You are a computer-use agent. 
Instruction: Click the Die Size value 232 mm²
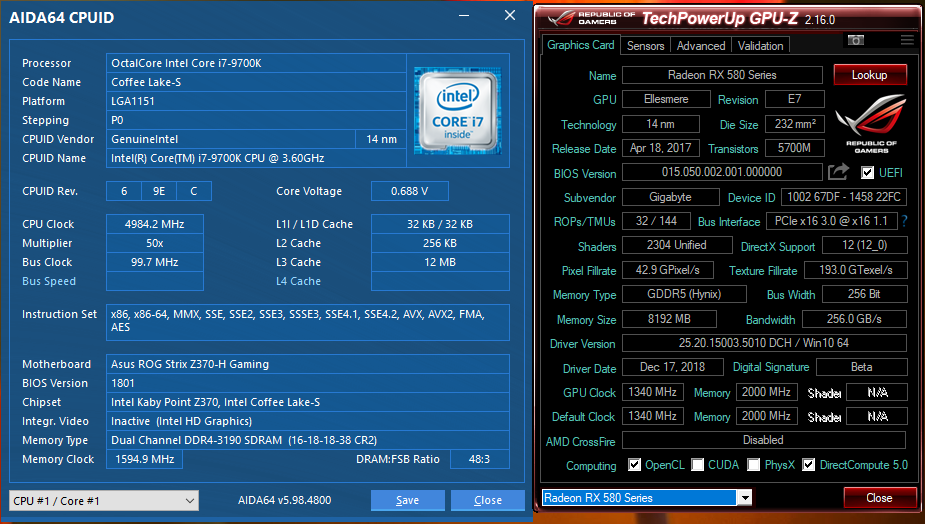(x=795, y=124)
